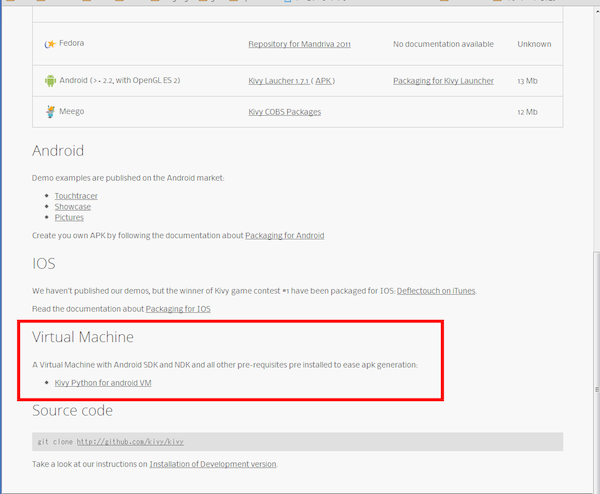Follow the Packaging for IOS link
Image resolution: width=600 pixels, height=494 pixels.
[178, 309]
